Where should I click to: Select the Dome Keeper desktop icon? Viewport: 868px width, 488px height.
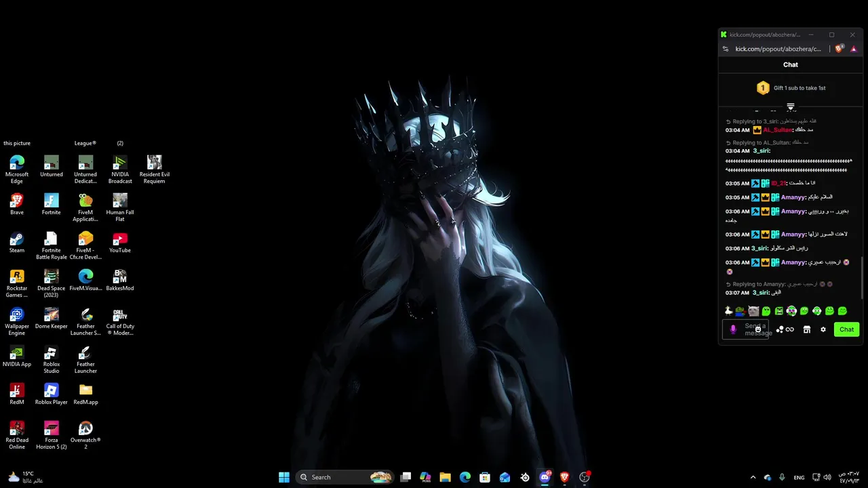point(52,318)
